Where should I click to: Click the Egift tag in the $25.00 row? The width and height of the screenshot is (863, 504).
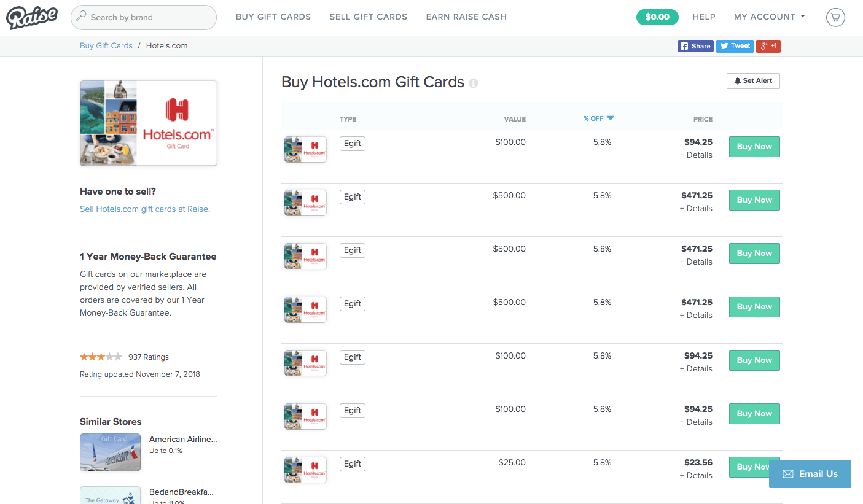point(353,463)
